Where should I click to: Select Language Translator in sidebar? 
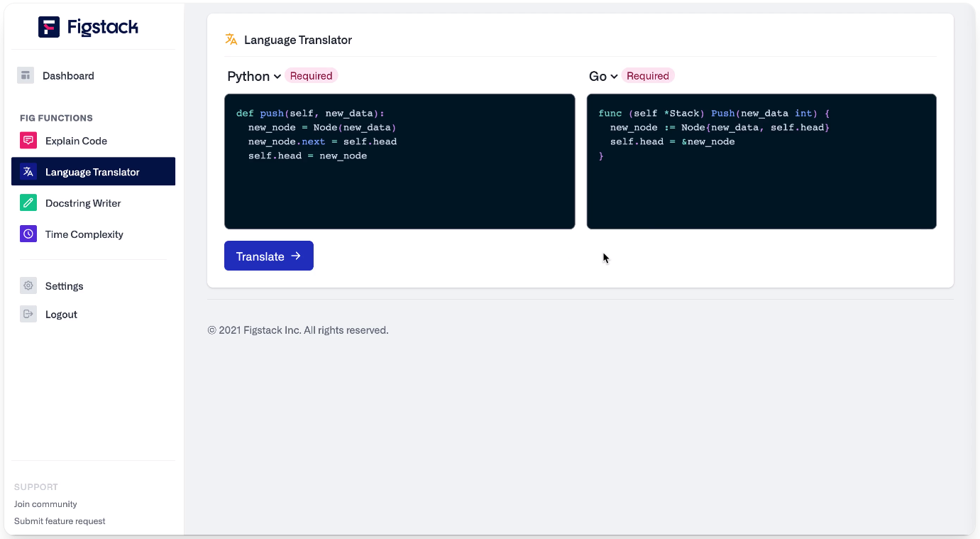click(x=93, y=172)
